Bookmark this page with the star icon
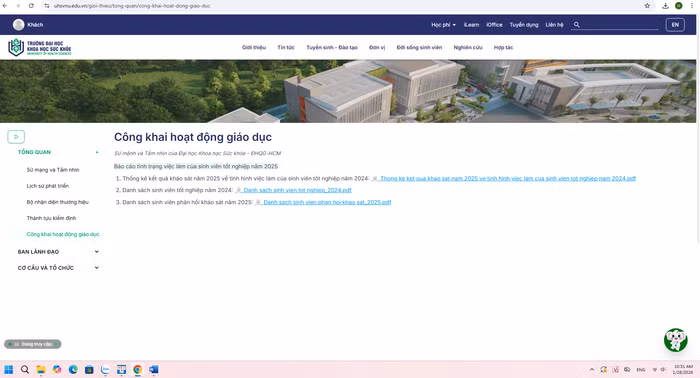Viewport: 700px width, 378px height. (x=647, y=6)
